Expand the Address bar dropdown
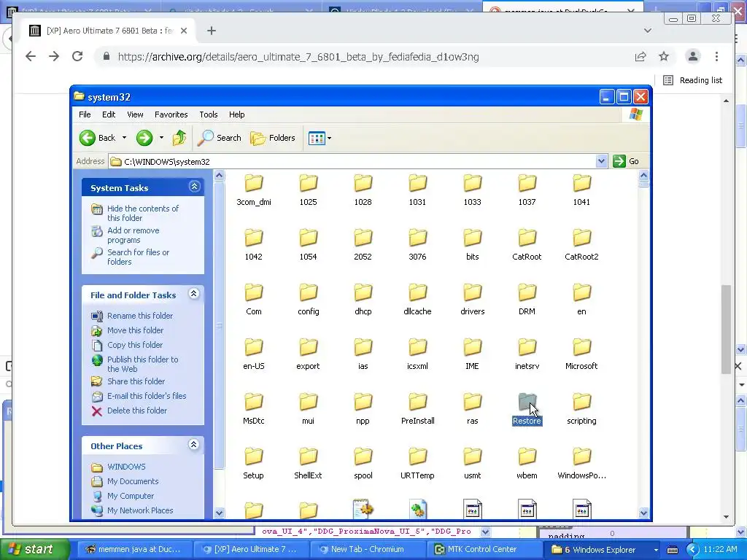Screen dimensions: 747x560 601,161
